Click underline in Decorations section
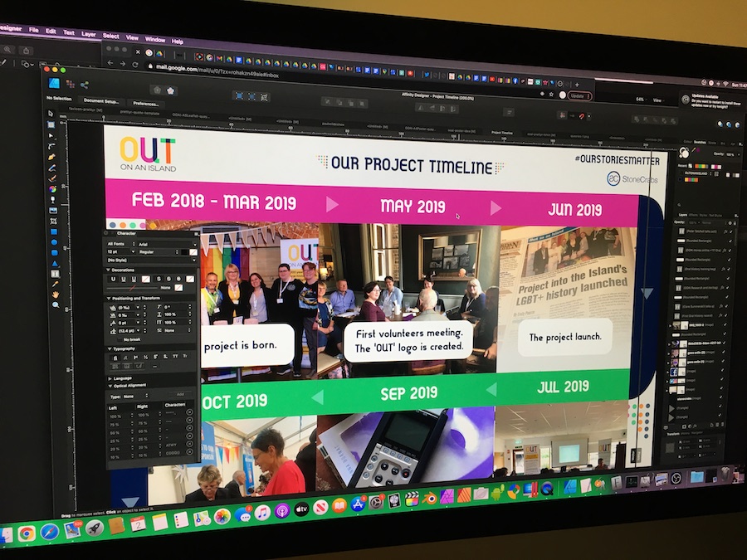The image size is (747, 560). 112,279
